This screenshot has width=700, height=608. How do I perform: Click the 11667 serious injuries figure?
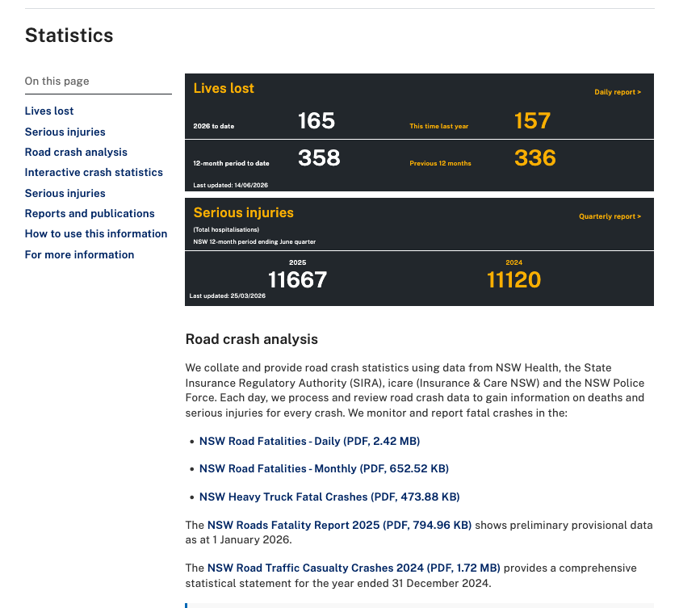(297, 280)
